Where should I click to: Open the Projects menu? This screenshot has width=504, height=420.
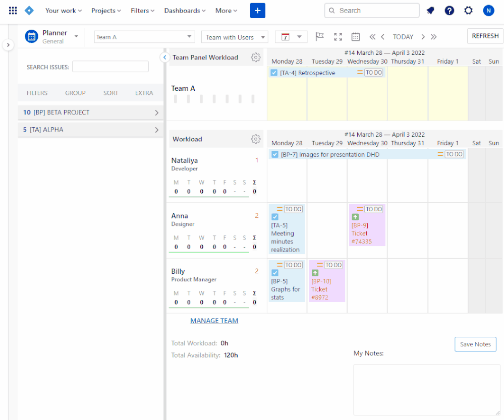pyautogui.click(x=106, y=11)
